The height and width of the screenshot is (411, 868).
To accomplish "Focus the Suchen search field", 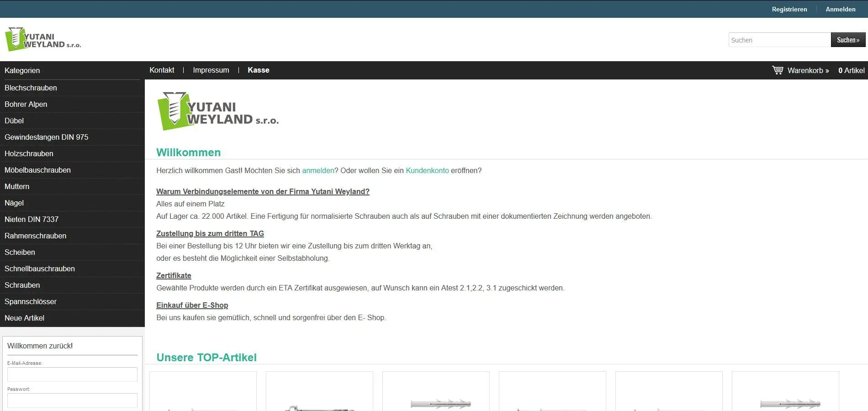I will (x=779, y=40).
